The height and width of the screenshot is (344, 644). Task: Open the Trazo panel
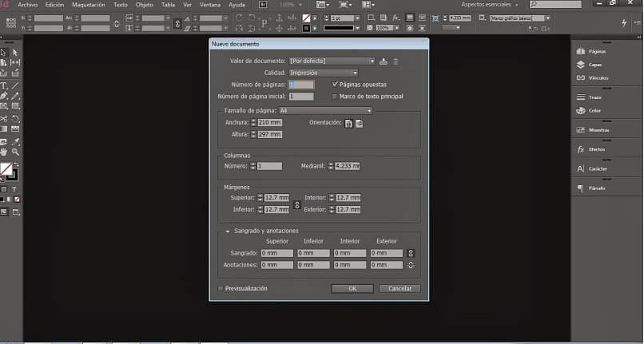coord(590,97)
